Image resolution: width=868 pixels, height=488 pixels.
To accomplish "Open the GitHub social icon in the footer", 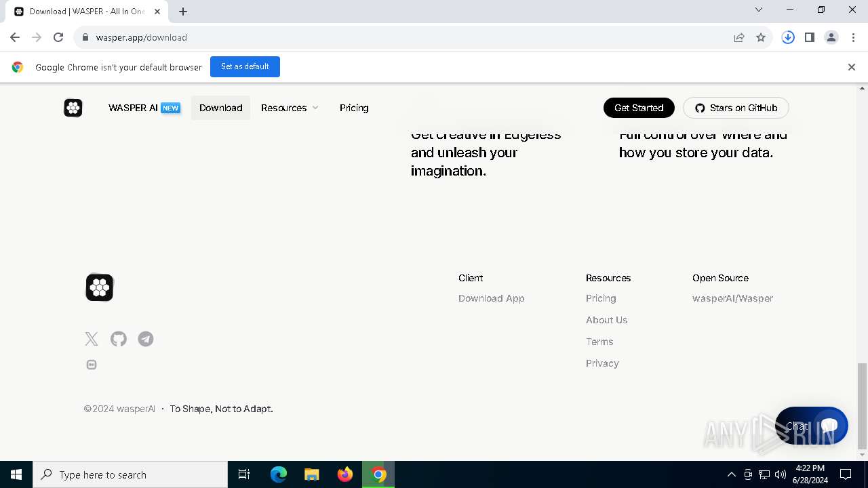I will [119, 339].
